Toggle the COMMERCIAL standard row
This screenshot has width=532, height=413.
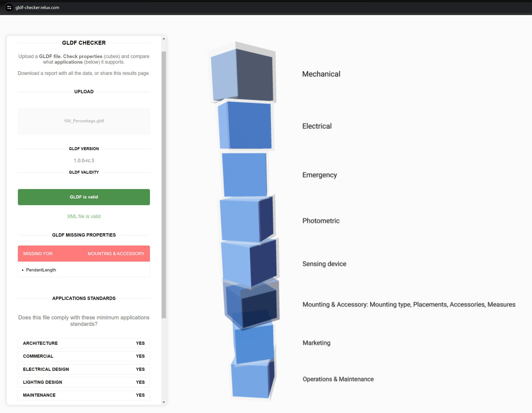pyautogui.click(x=84, y=356)
